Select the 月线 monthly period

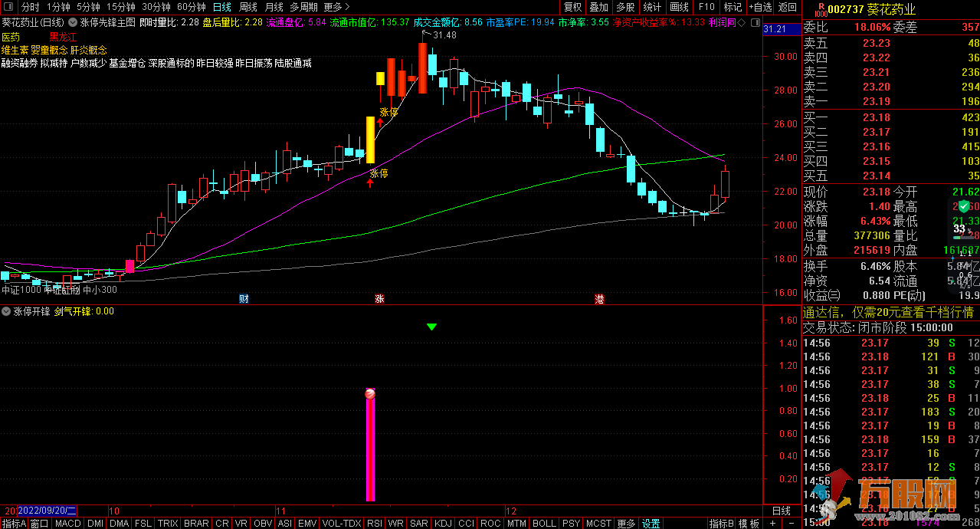pos(274,7)
